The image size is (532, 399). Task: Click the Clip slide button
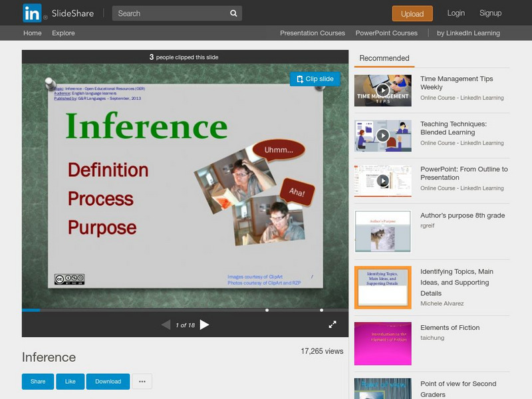[315, 78]
